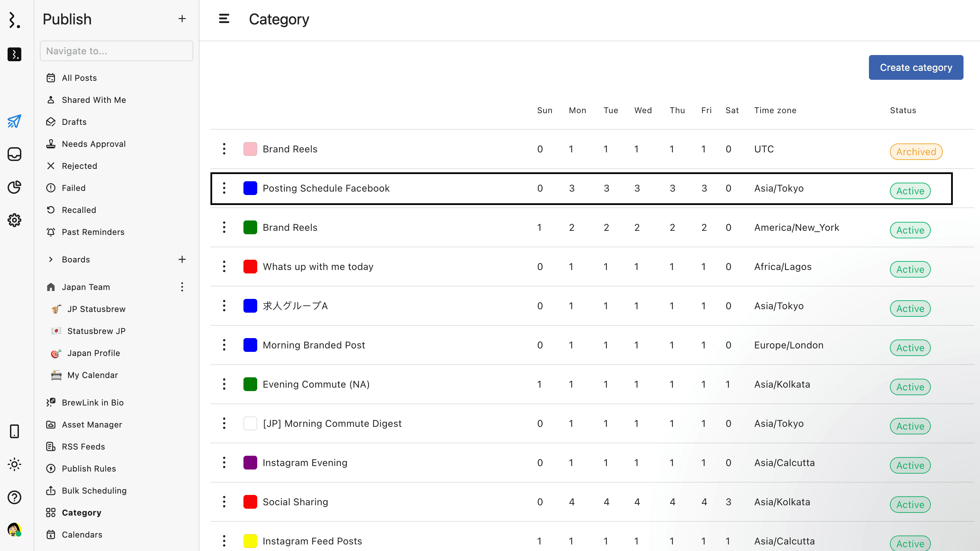Click the Navigate to search field
The width and height of the screenshot is (980, 551).
point(117,51)
